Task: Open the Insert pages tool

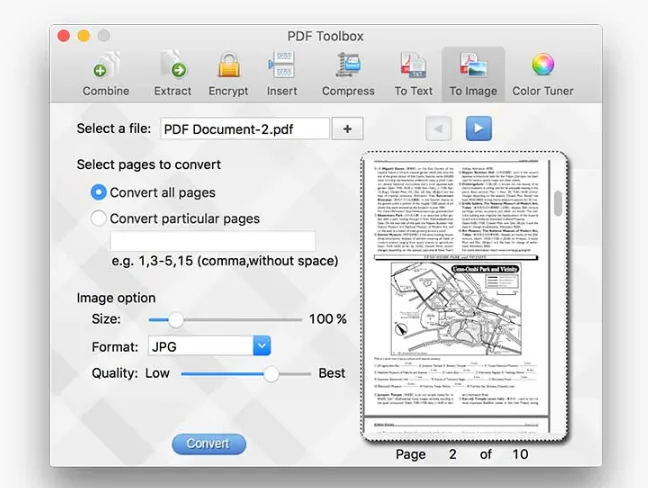Action: click(282, 74)
